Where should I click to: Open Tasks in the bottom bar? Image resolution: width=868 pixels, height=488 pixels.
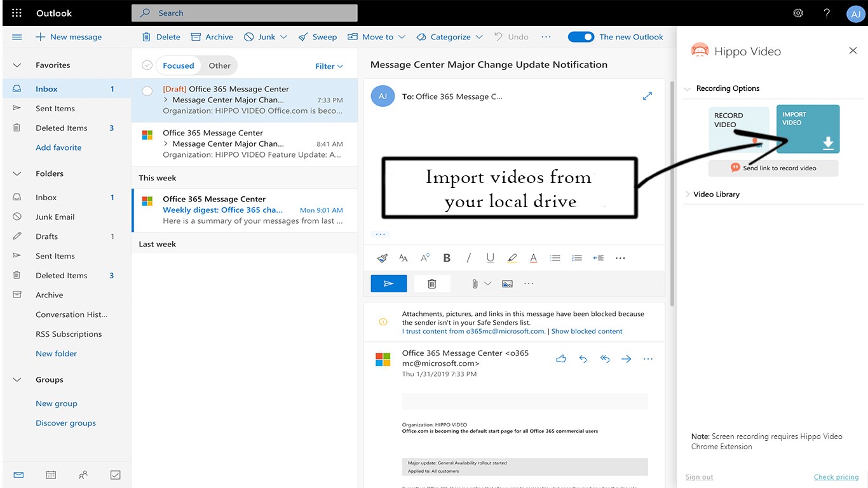116,475
